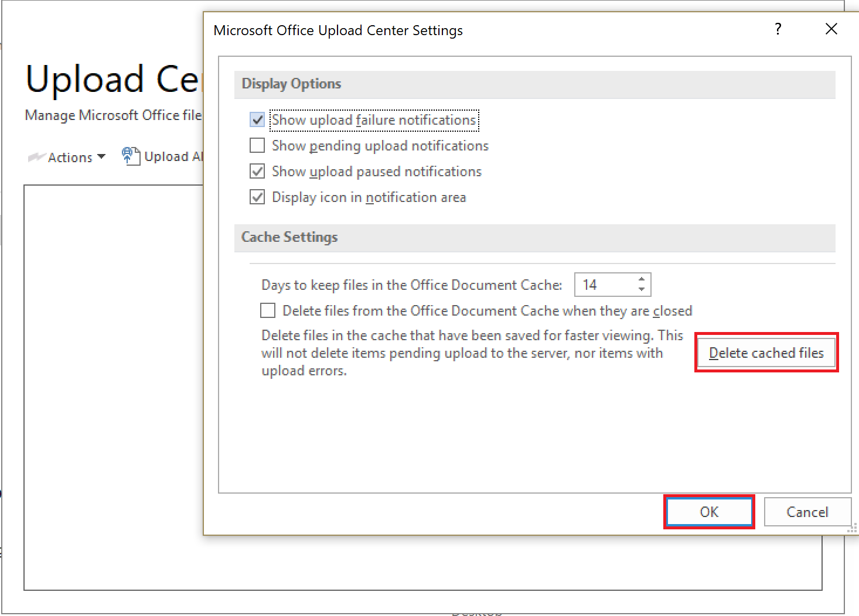This screenshot has height=616, width=859.
Task: Click the Help question mark icon
Action: (x=778, y=29)
